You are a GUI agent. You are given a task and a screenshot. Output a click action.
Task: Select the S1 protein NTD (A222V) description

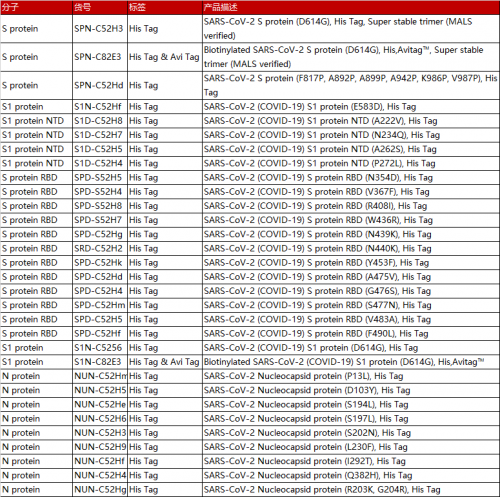click(321, 121)
